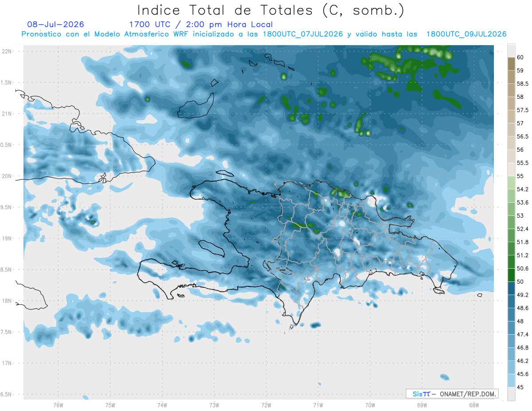Click the 70W longitude label
The width and height of the screenshot is (532, 411).
[370, 404]
